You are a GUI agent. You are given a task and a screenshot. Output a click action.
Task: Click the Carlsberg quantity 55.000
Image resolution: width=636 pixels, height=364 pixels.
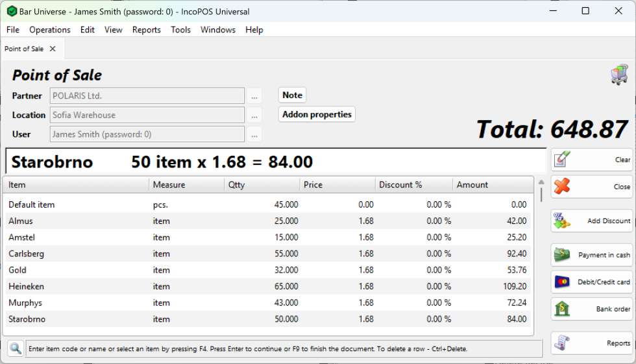click(286, 254)
